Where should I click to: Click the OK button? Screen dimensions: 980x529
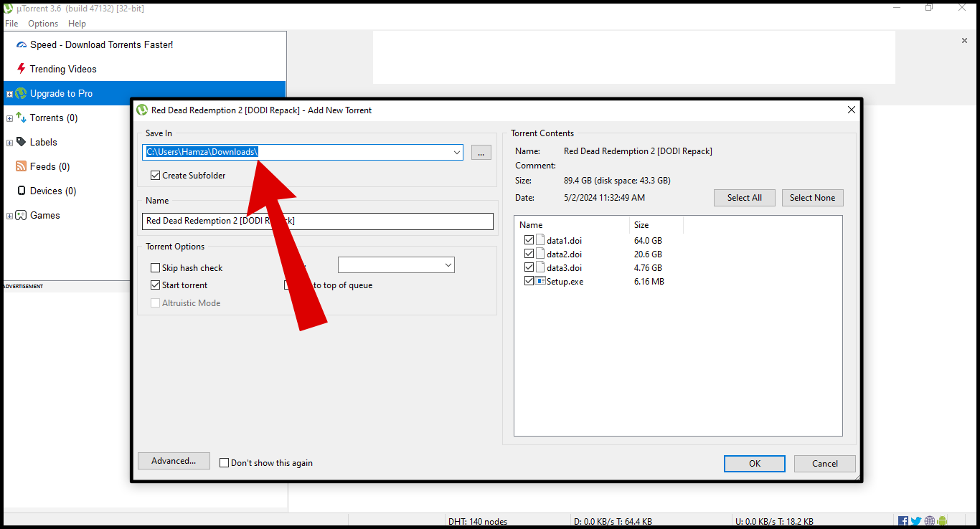tap(755, 464)
